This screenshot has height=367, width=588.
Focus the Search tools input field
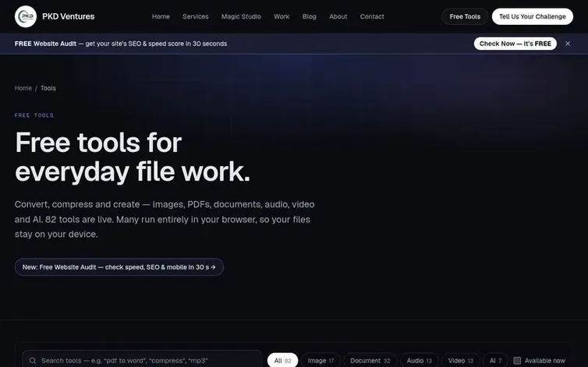point(142,361)
